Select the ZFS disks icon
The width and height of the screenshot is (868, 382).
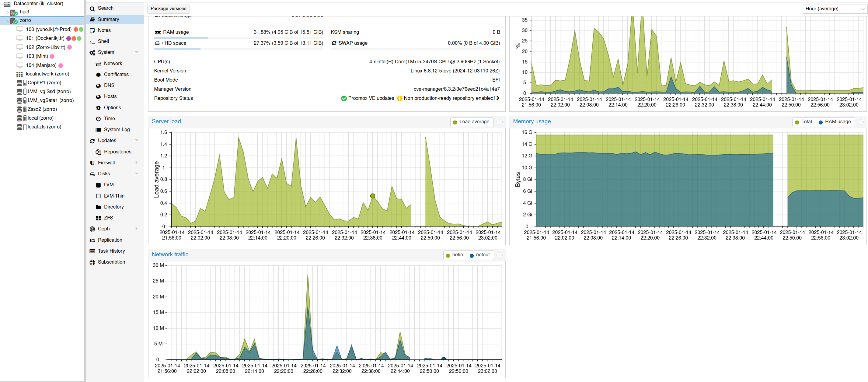coord(98,218)
